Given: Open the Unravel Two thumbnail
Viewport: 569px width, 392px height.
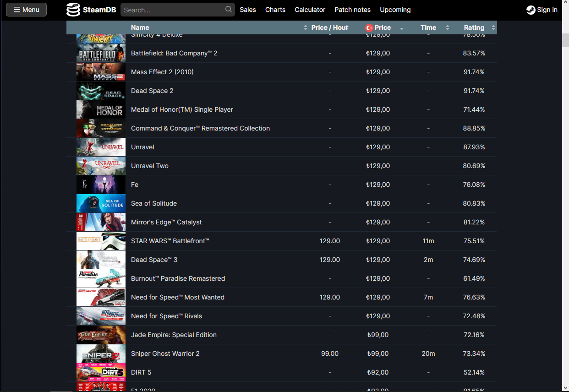Looking at the screenshot, I should coord(101,166).
